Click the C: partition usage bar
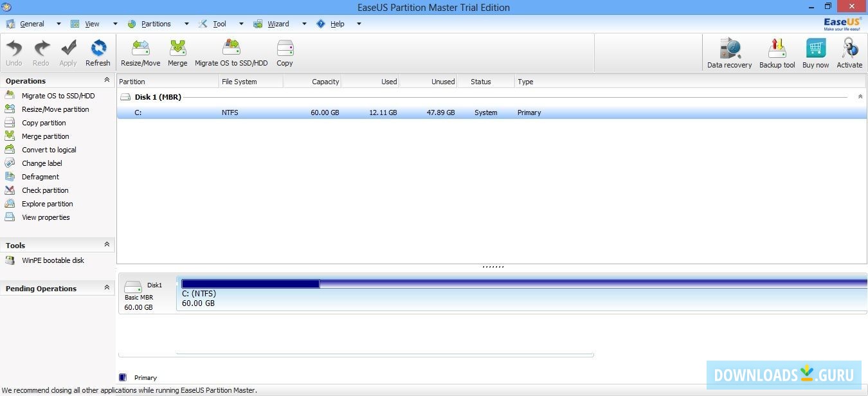Viewport: 868px width, 396px height. tap(251, 283)
